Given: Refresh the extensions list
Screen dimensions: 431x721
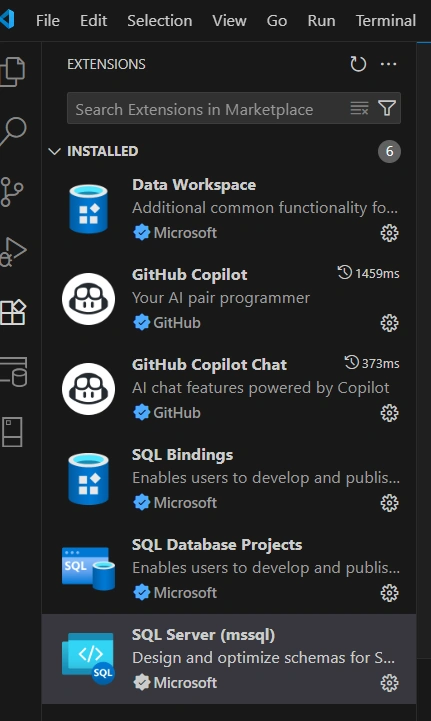Looking at the screenshot, I should 358,64.
